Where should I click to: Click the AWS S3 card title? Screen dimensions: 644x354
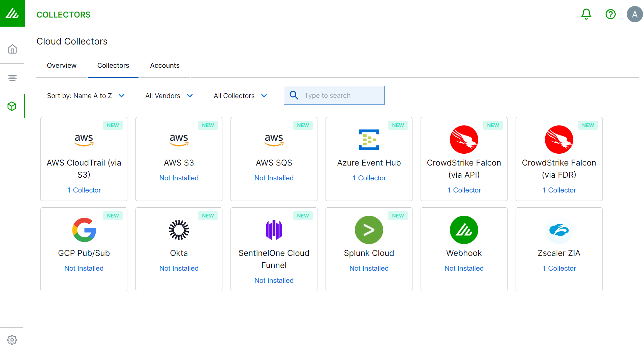click(x=179, y=163)
